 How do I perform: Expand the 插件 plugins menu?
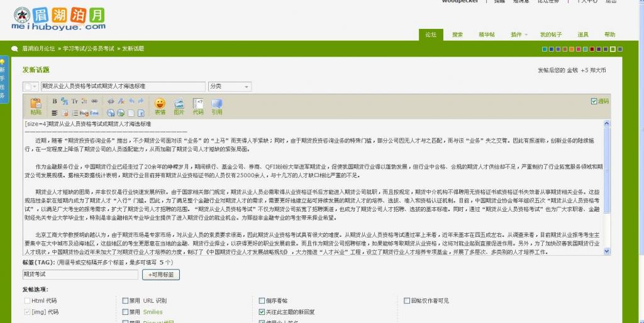coord(519,35)
